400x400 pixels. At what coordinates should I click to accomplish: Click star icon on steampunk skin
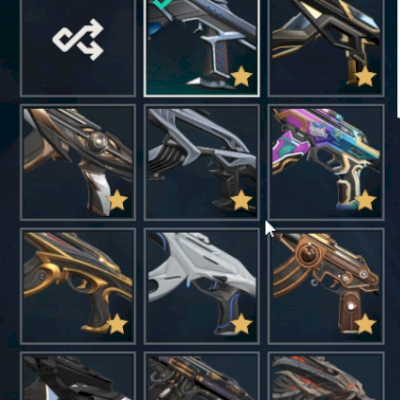365,324
